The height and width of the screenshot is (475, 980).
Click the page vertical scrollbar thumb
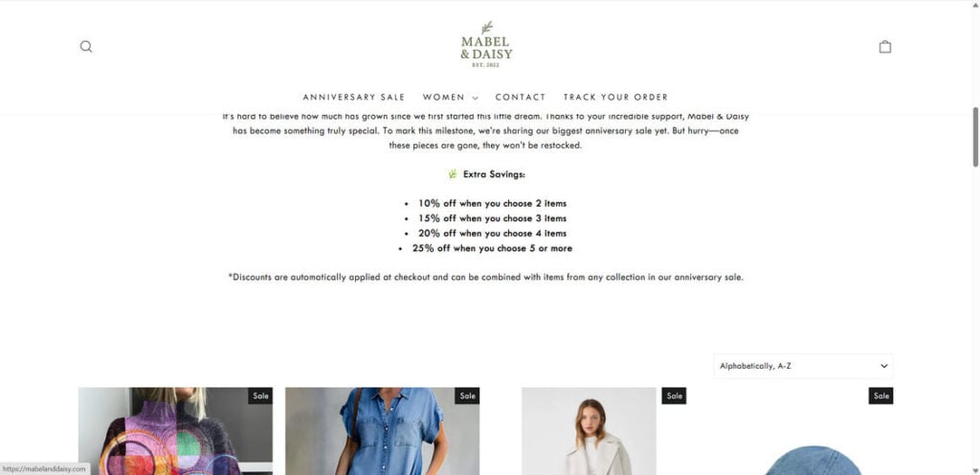coord(975,137)
